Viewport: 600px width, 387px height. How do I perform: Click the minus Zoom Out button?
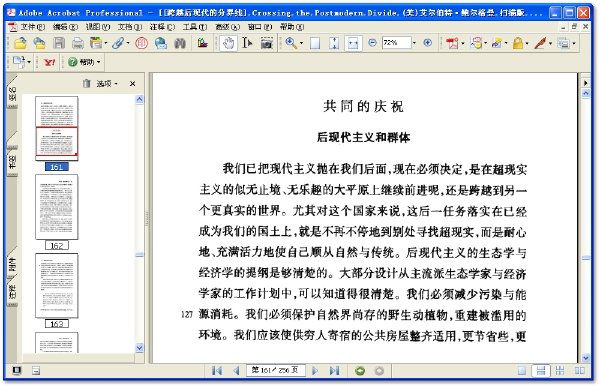pos(372,43)
